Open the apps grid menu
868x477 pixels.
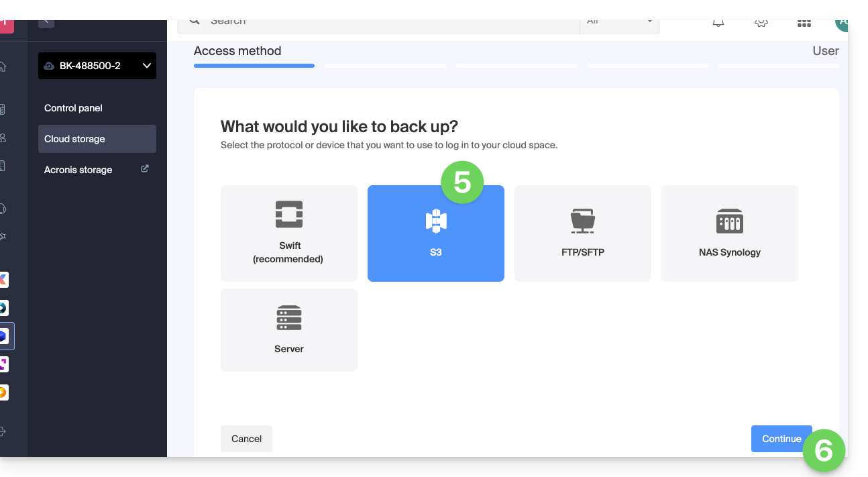pos(804,23)
